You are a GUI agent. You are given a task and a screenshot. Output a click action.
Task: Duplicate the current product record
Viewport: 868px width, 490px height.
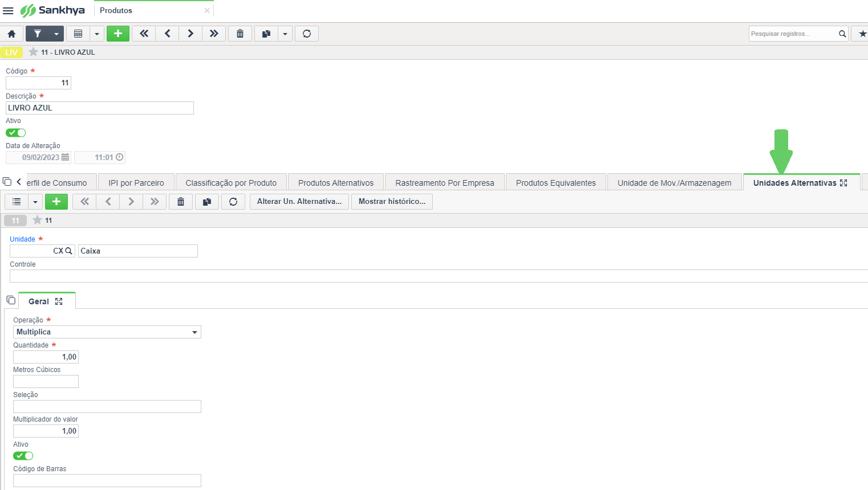click(x=266, y=34)
